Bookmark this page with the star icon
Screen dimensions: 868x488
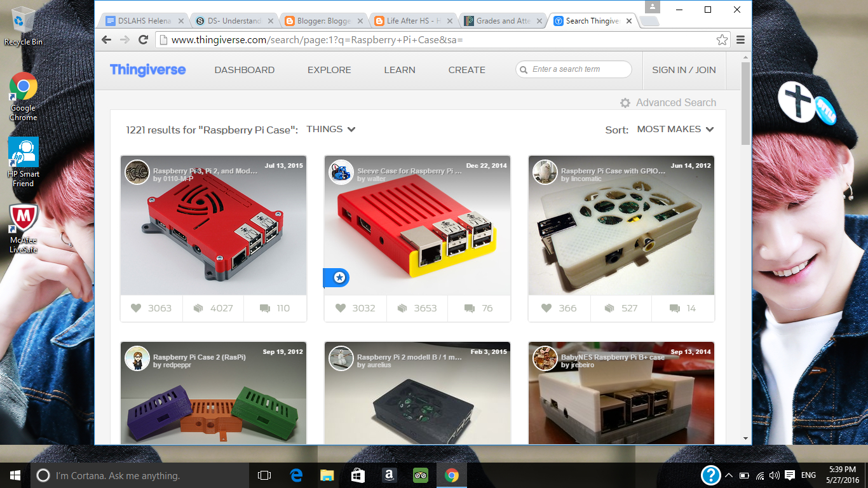[722, 39]
